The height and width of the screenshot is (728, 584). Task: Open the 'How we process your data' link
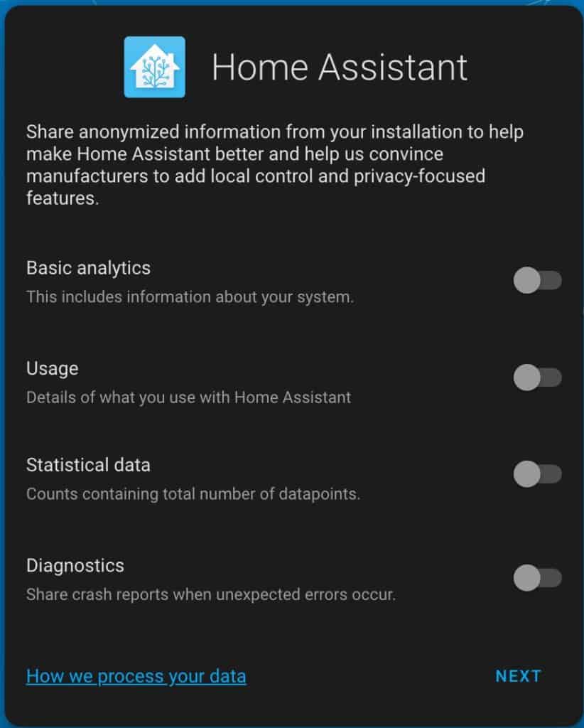coord(136,676)
